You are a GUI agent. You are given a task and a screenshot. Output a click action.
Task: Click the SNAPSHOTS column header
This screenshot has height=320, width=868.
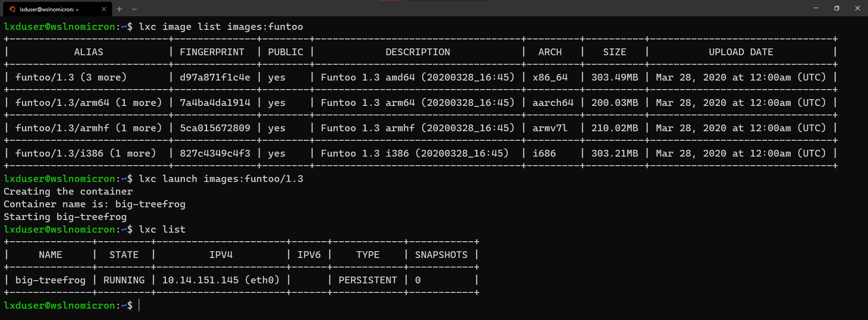coord(441,255)
